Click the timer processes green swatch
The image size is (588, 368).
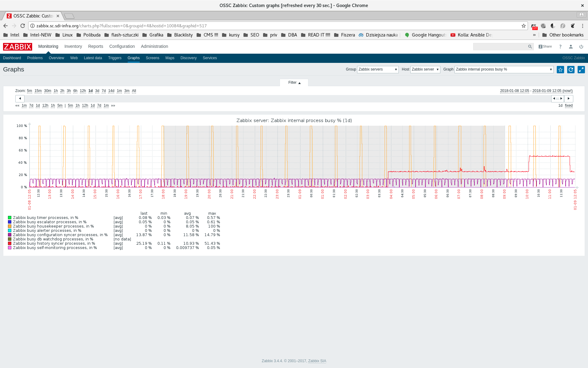(x=9, y=218)
